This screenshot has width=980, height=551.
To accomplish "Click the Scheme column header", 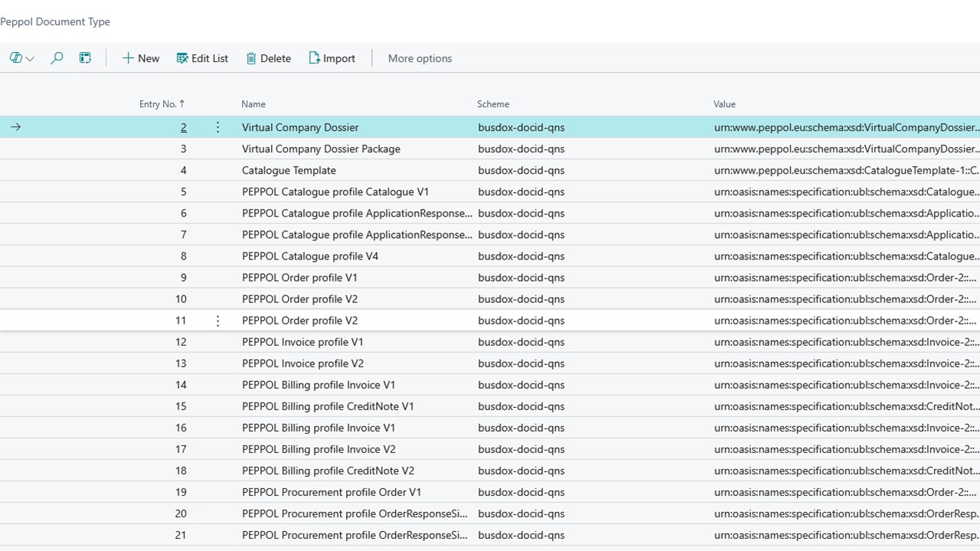I will [x=493, y=104].
